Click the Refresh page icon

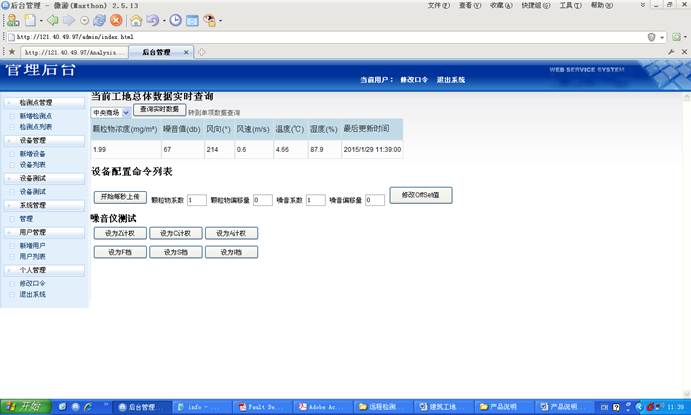point(100,20)
